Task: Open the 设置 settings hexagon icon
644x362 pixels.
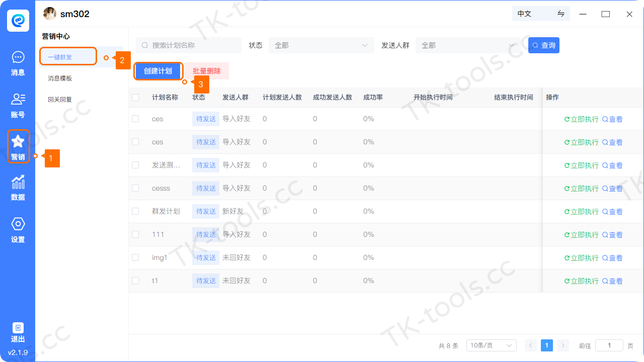Action: coord(18,224)
